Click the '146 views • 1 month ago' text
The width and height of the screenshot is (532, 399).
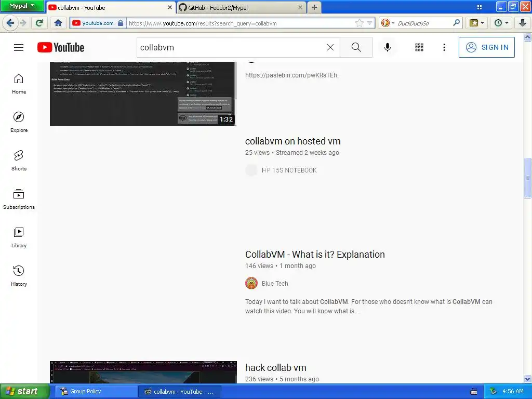point(280,266)
